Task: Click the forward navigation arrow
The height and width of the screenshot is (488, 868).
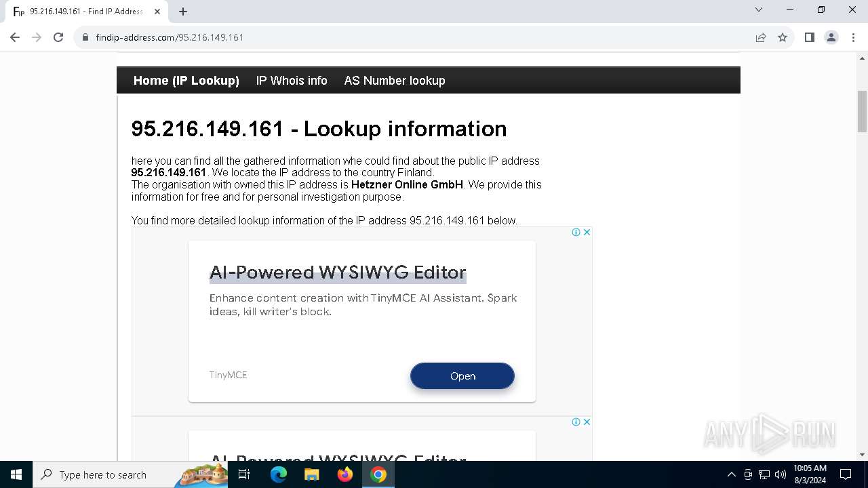Action: (x=37, y=37)
